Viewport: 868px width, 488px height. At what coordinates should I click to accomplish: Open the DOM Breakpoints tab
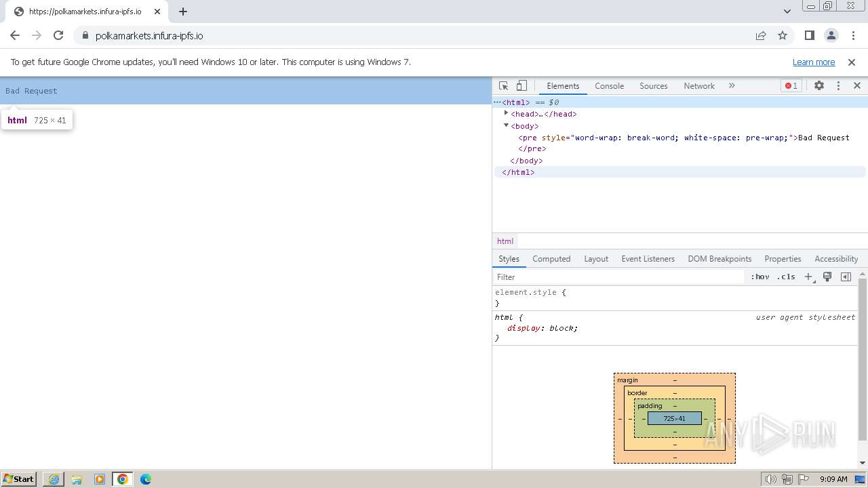point(719,259)
